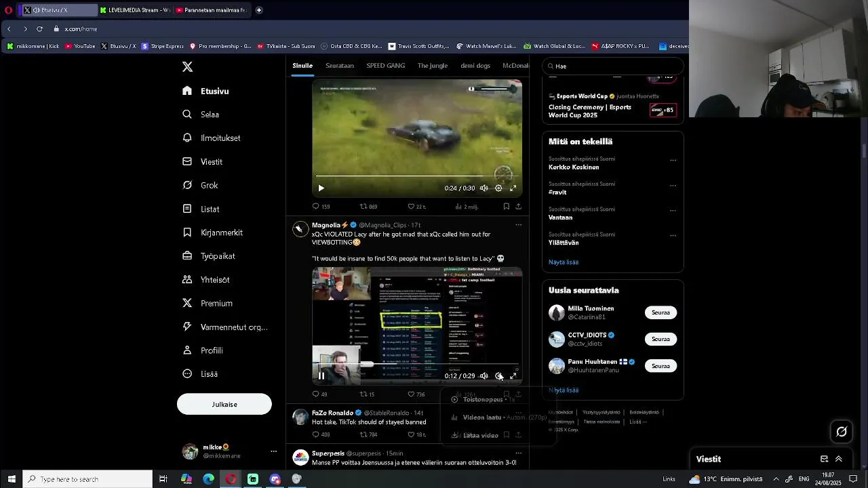Viewport: 868px width, 488px height.
Task: Open options for Kerkko Koskinen trend
Action: 673,161
